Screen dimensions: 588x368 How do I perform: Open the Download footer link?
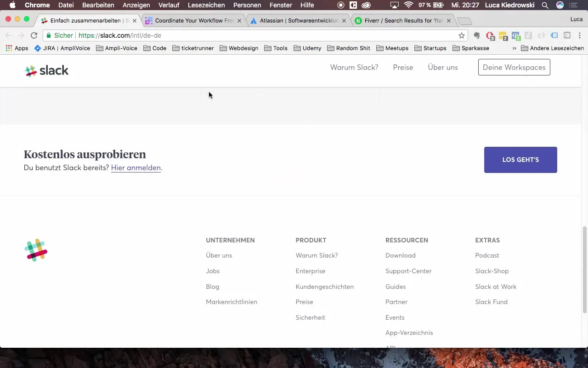tap(401, 255)
